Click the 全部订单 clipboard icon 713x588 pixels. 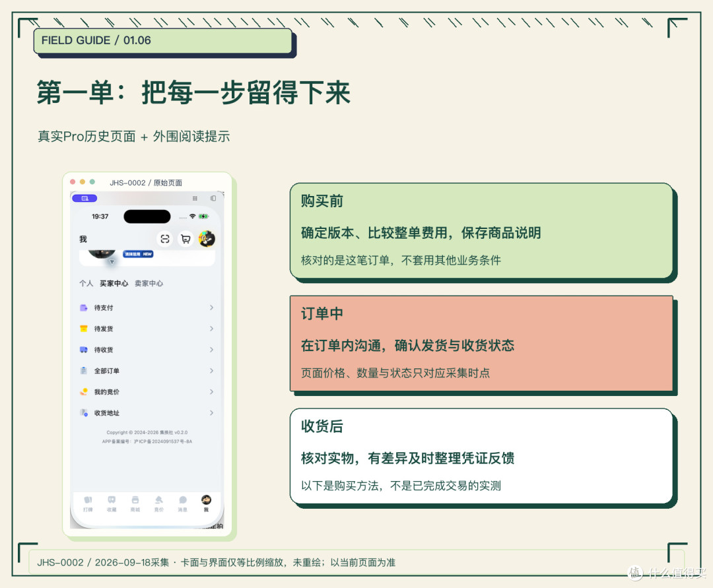click(84, 371)
